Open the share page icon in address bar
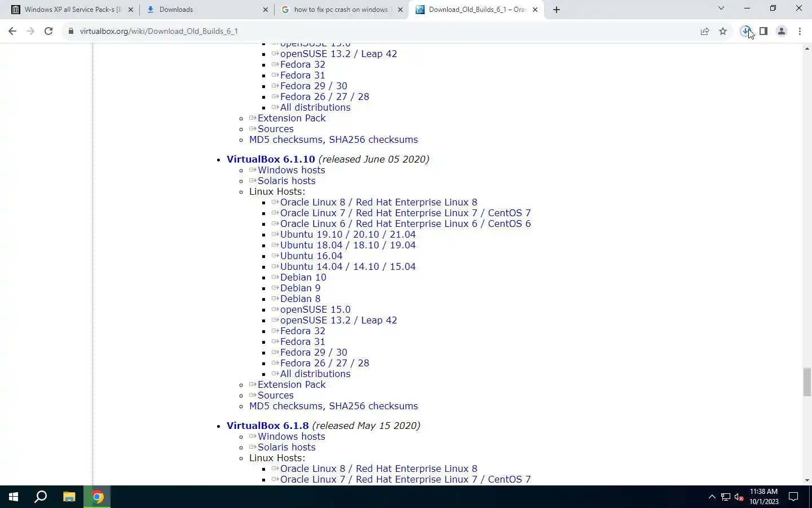This screenshot has width=812, height=508. point(705,31)
